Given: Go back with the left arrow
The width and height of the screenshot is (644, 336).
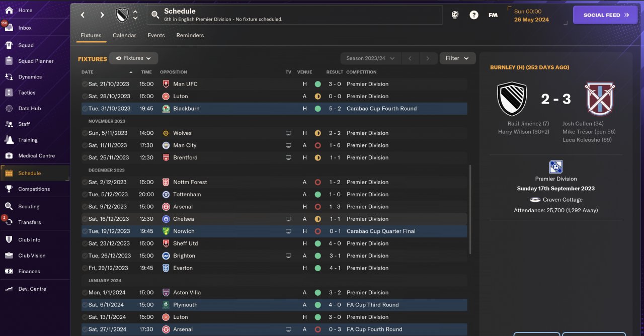Looking at the screenshot, I should [x=83, y=15].
